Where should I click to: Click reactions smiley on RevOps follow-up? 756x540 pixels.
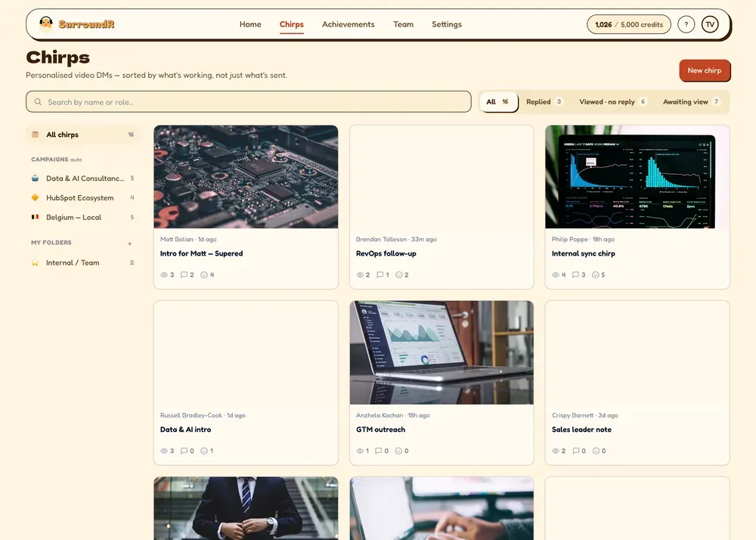coord(398,275)
